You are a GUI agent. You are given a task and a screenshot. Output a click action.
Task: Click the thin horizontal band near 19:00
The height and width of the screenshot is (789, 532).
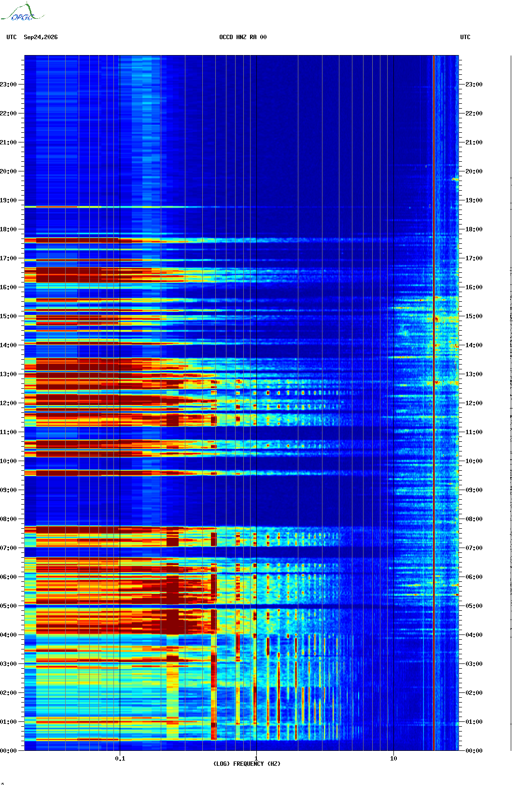241,207
